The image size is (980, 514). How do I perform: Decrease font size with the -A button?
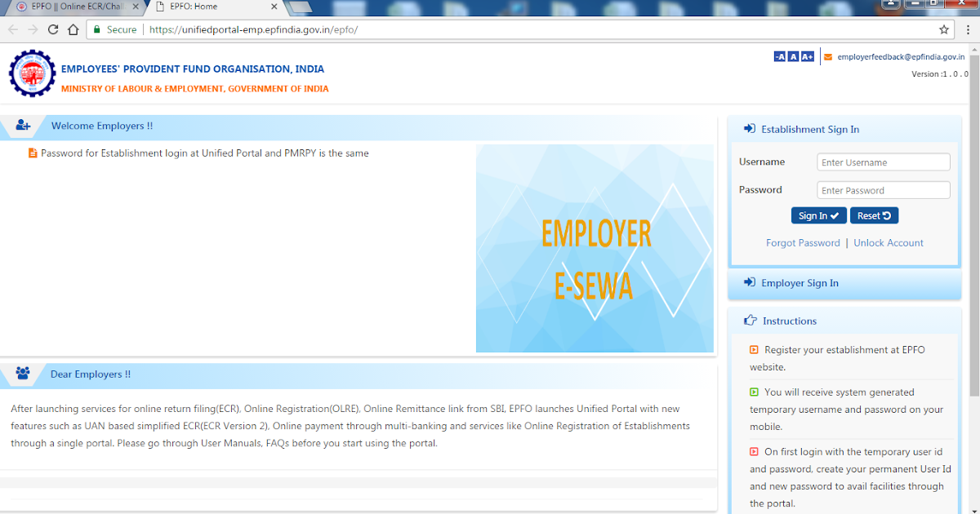pos(779,57)
